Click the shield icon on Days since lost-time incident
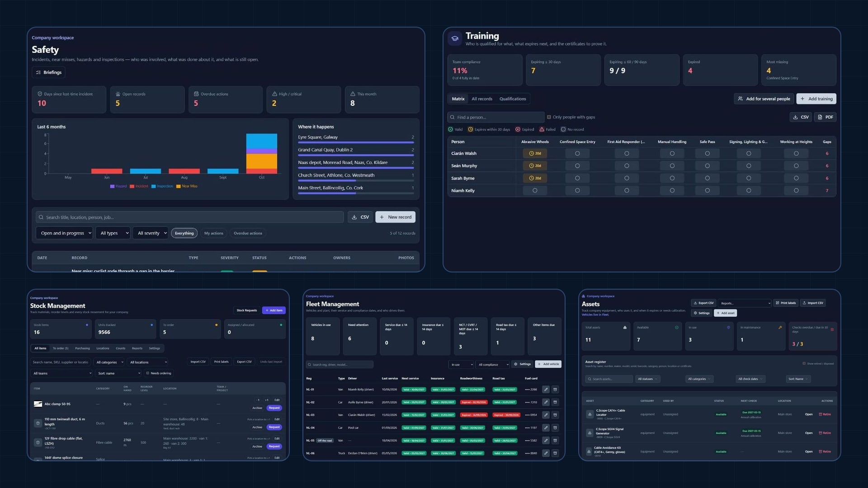This screenshot has width=868, height=488. coord(40,94)
